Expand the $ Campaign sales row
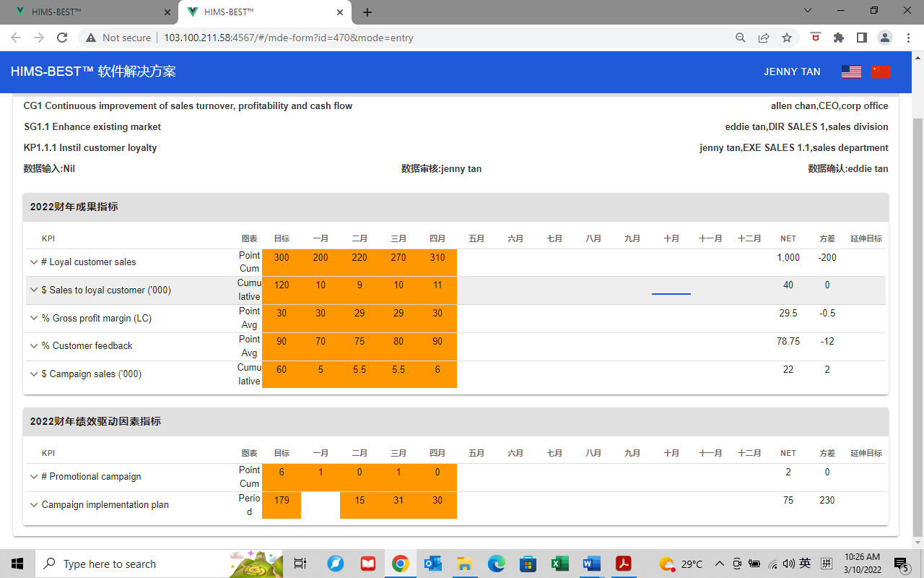This screenshot has height=578, width=924. 34,374
